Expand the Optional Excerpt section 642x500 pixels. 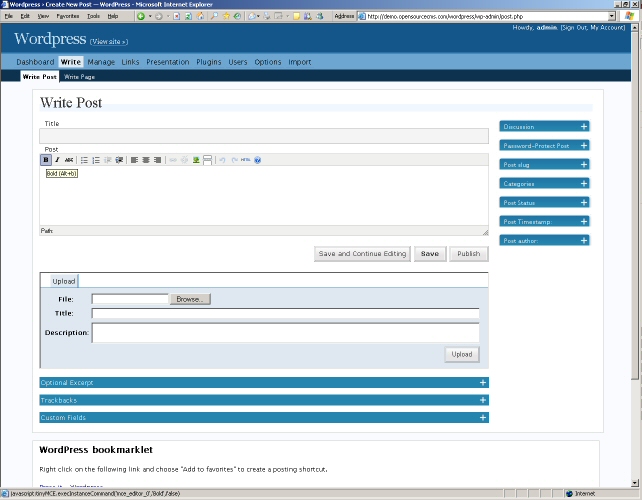pos(264,382)
